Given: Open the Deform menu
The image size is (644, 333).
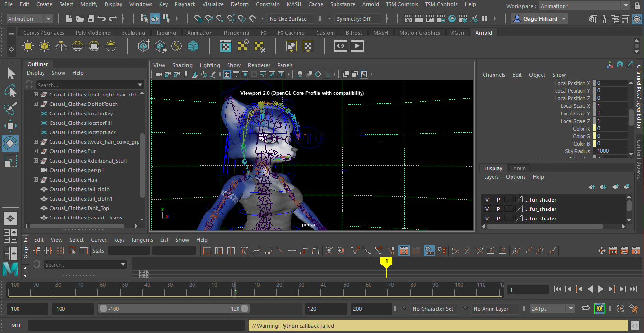Looking at the screenshot, I should [x=240, y=4].
